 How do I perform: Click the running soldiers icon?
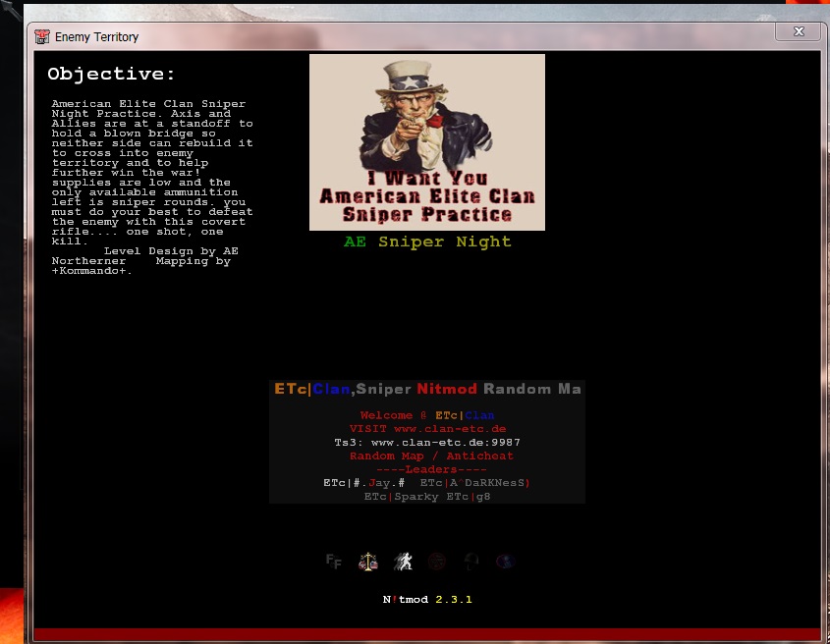coord(403,562)
